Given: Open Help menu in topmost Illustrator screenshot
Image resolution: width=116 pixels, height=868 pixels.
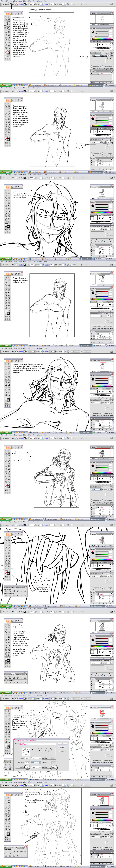Looking at the screenshot, I should (45, 1).
